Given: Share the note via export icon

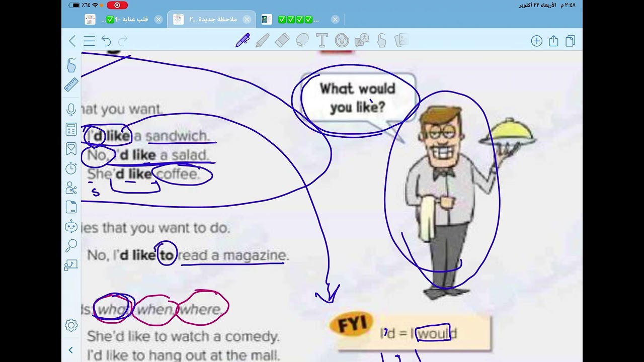Looking at the screenshot, I should click(x=553, y=41).
